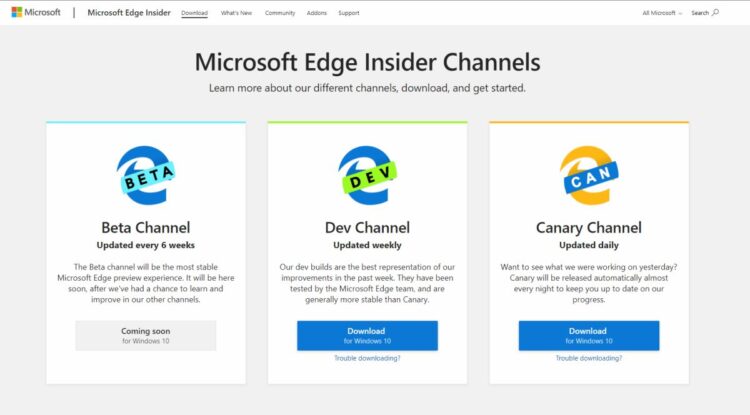This screenshot has height=415, width=750.
Task: Open Dev Channel Trouble downloading link
Action: pos(367,358)
